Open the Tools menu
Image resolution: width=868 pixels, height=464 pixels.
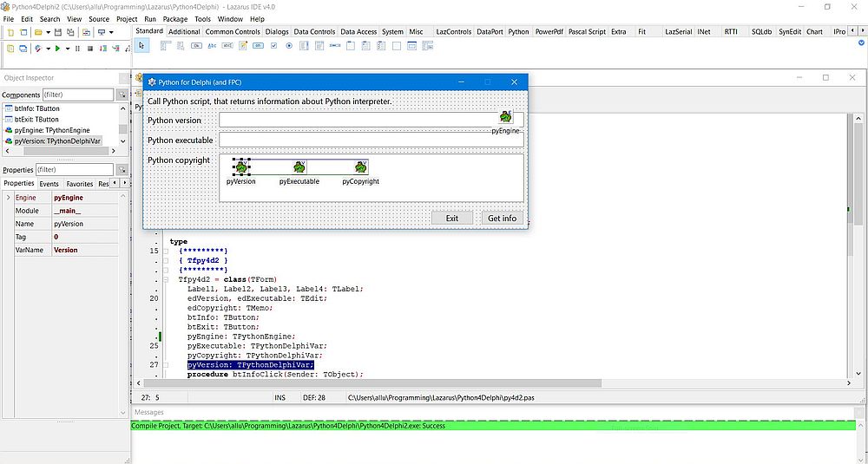tap(202, 19)
